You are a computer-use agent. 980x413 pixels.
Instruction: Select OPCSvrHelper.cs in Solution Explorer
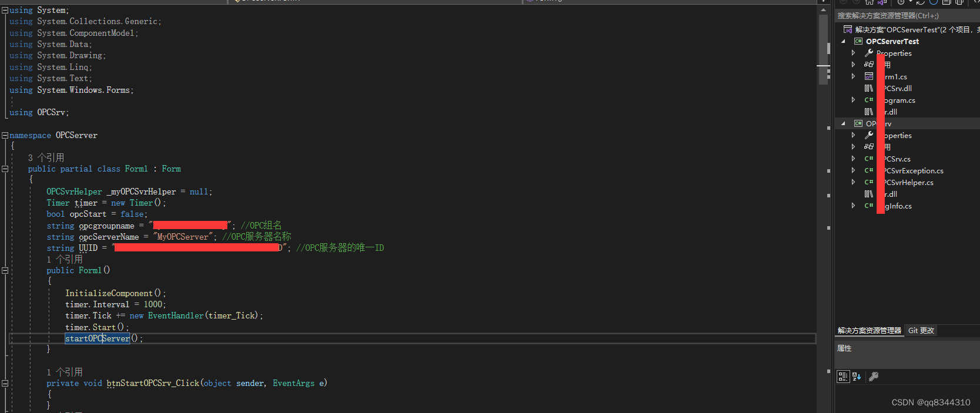click(x=905, y=182)
